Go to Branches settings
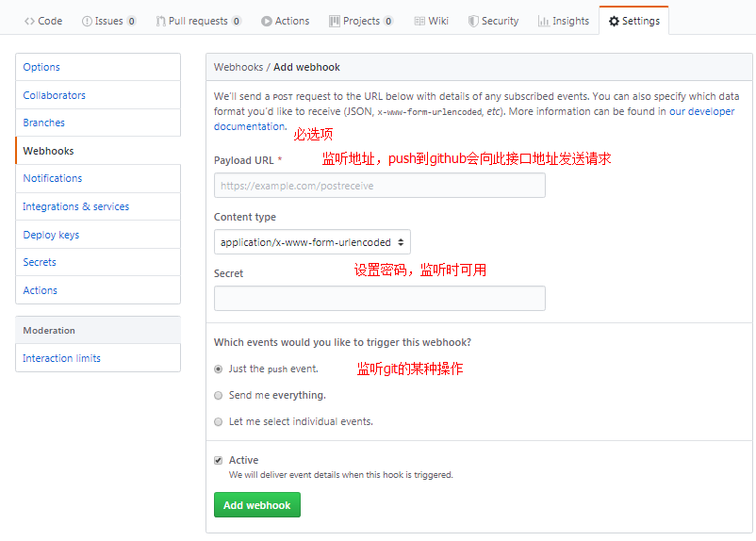 tap(98, 123)
